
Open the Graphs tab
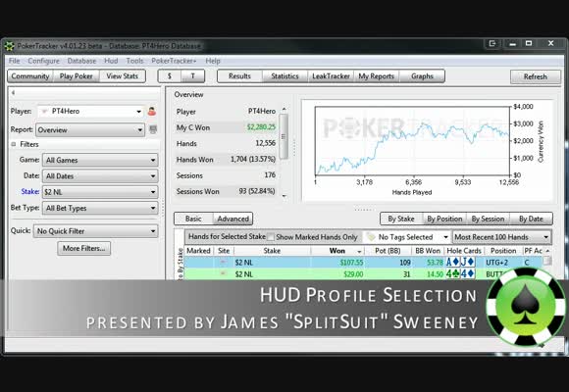(x=422, y=76)
